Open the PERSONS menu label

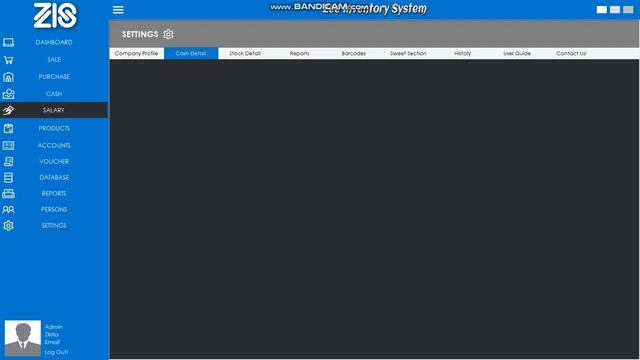coord(54,209)
